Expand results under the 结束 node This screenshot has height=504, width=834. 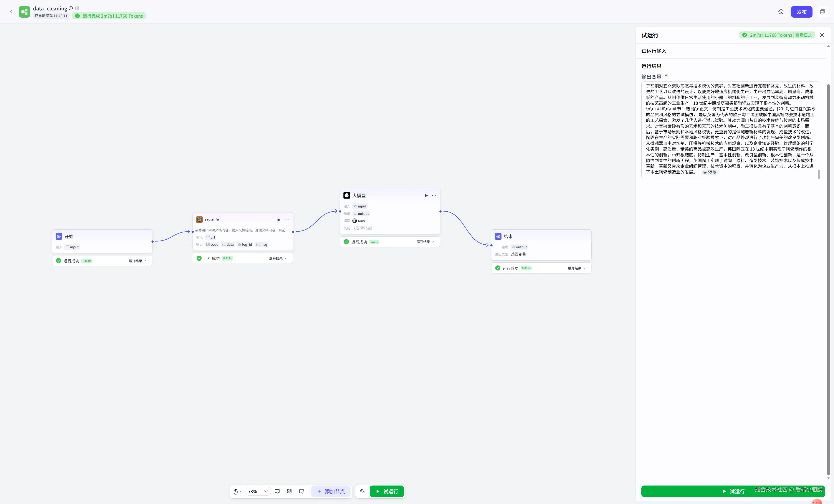point(576,268)
